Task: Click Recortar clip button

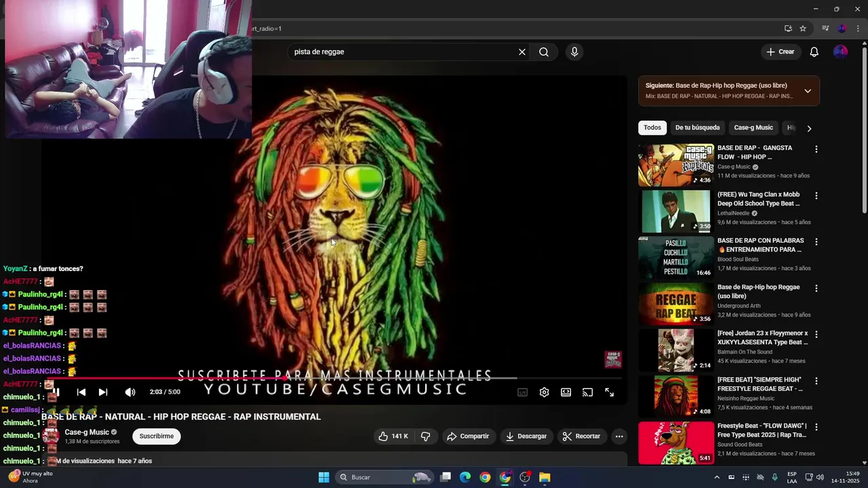Action: coord(582,436)
